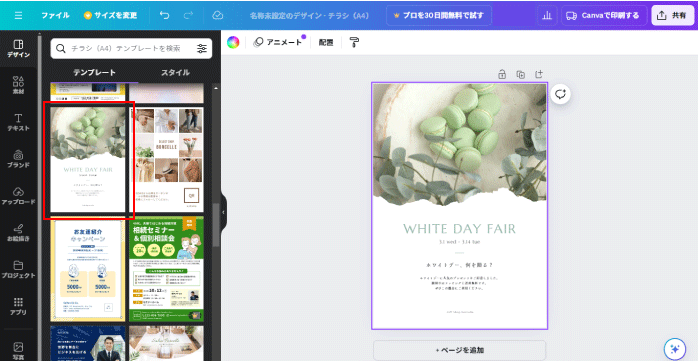Open the テキスト text panel
698x361 pixels.
click(x=18, y=122)
